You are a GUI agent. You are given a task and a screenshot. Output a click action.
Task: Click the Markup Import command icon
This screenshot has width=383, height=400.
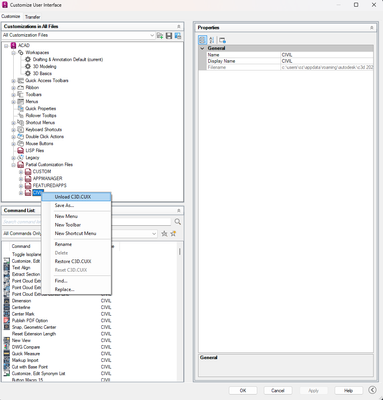[7, 360]
